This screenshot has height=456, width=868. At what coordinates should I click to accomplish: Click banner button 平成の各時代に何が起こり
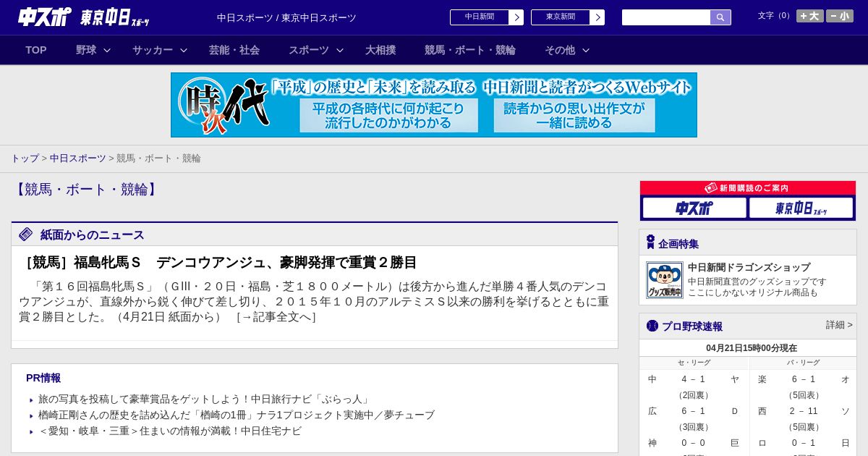tap(389, 115)
